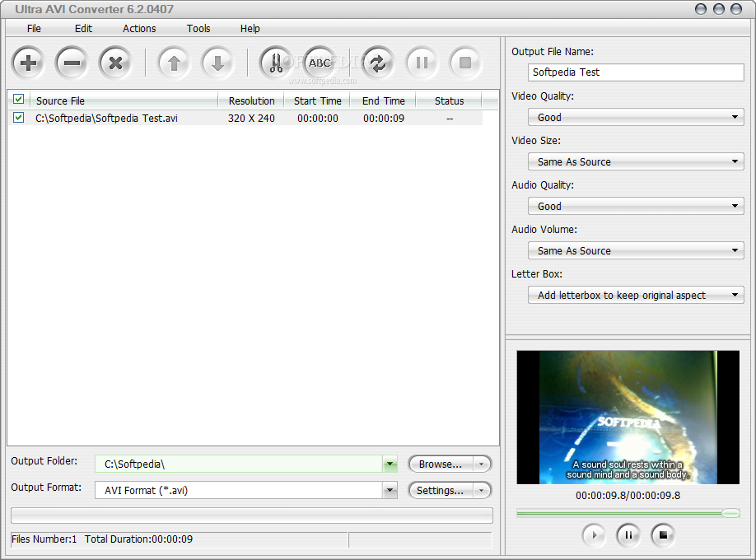
Task: Open the scissors trim clip tool
Action: coord(276,63)
